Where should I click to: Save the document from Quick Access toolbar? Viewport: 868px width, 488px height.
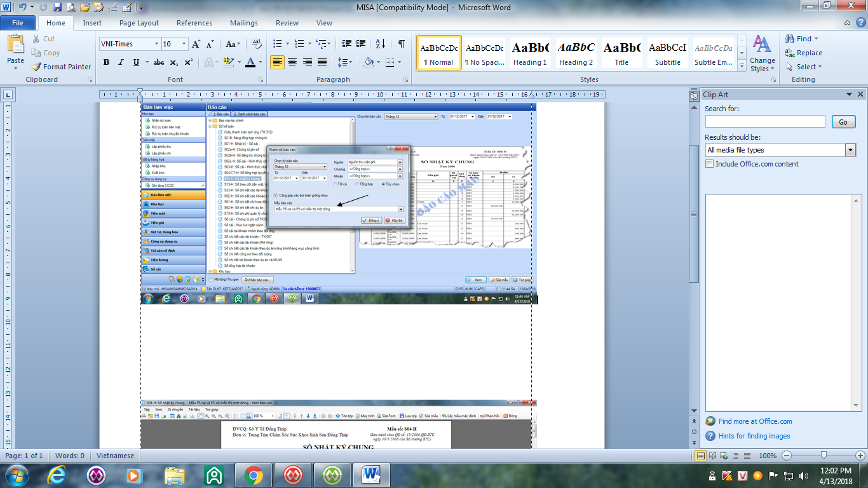pyautogui.click(x=57, y=8)
